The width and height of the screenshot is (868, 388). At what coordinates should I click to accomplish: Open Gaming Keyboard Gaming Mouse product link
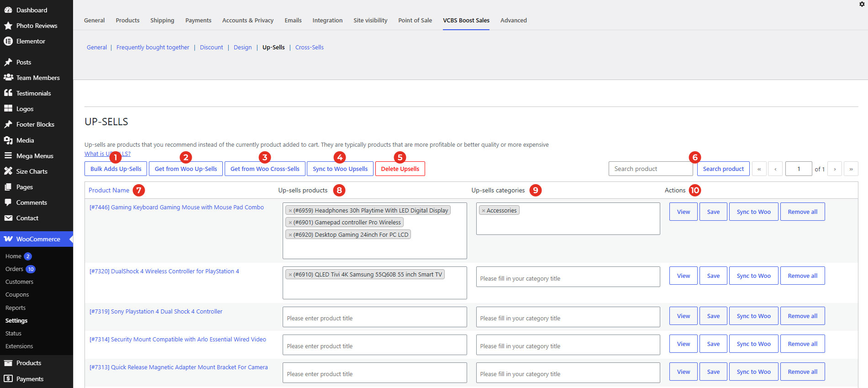[x=177, y=207]
